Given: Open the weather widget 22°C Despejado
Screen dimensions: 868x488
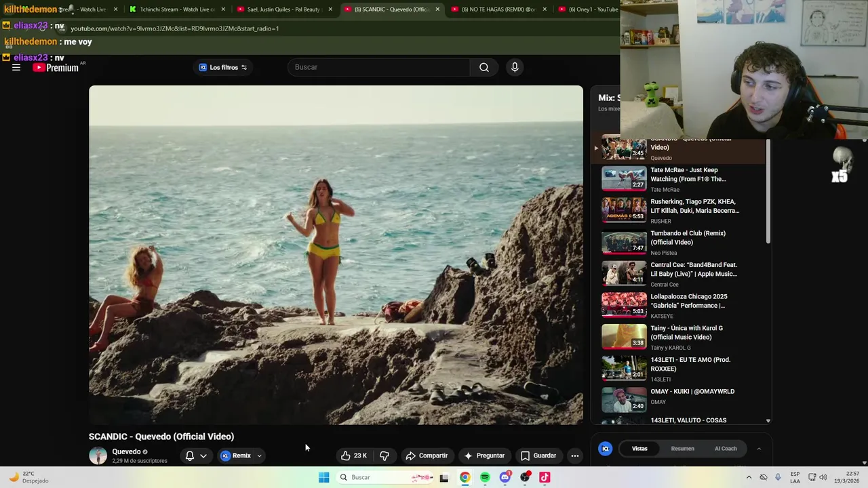Looking at the screenshot, I should [28, 477].
